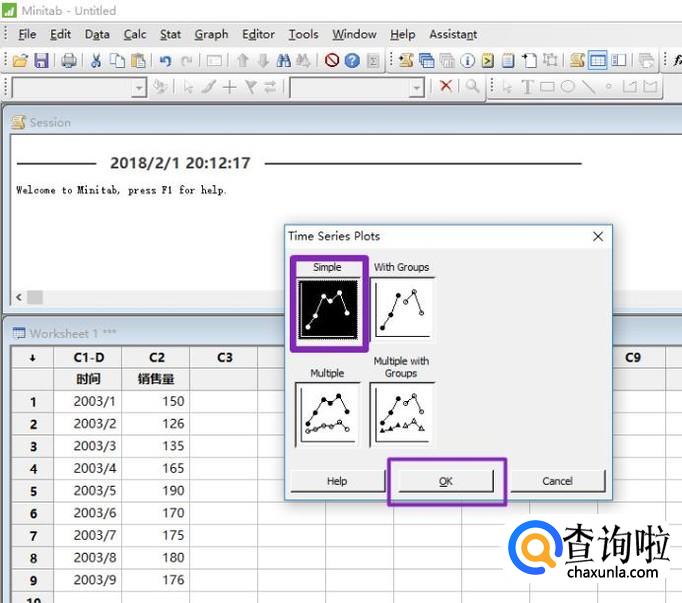Select the Multiple plot thumbnail

pos(328,414)
